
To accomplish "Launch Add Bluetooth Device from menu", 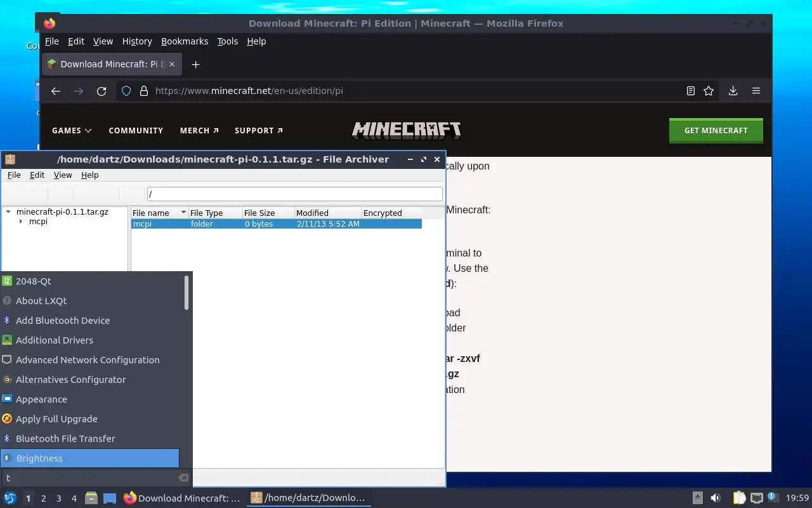I will (x=90, y=320).
